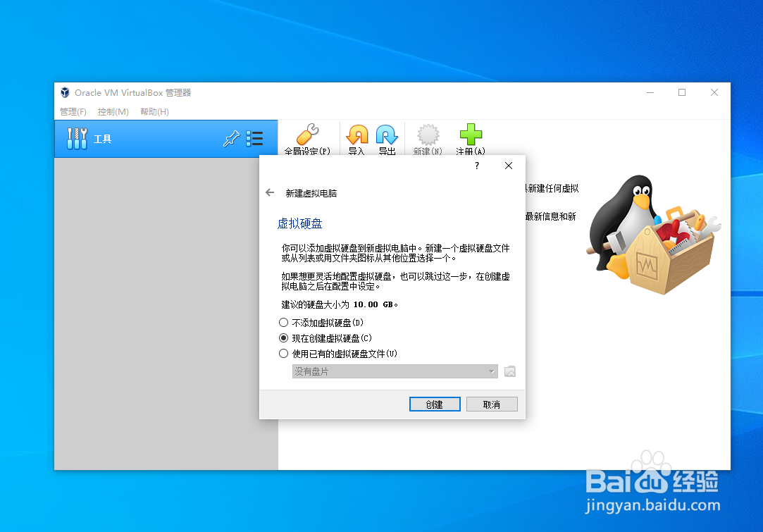Click the dialog help question mark

pos(477,166)
